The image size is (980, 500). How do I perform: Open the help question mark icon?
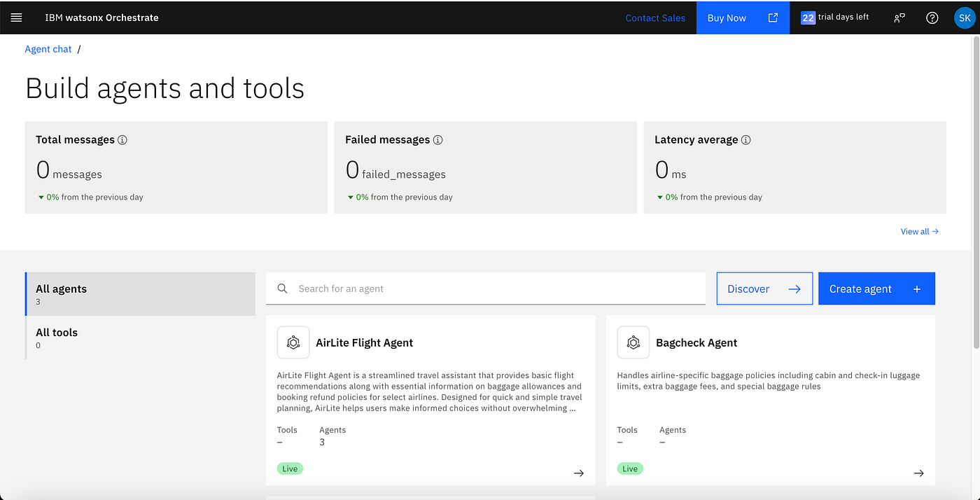point(932,18)
